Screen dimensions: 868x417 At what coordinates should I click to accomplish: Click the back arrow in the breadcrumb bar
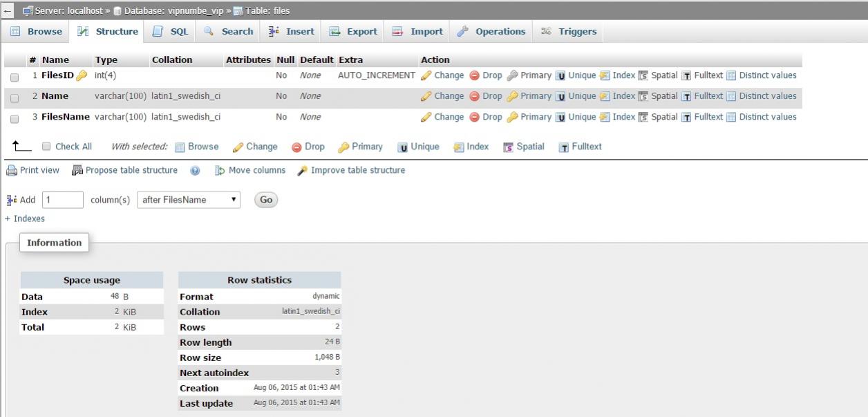pos(6,10)
